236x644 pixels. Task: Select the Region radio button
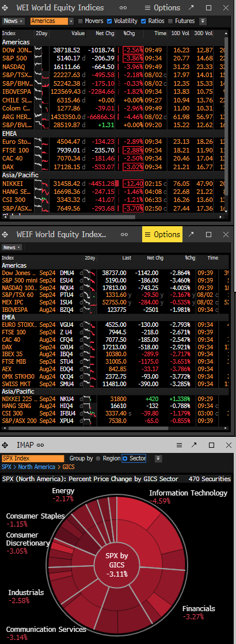pos(98,458)
